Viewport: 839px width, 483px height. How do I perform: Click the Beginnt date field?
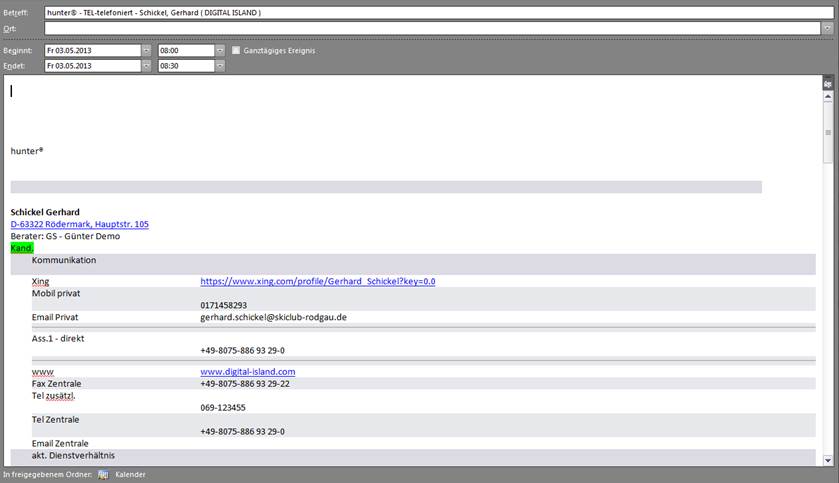pyautogui.click(x=90, y=50)
